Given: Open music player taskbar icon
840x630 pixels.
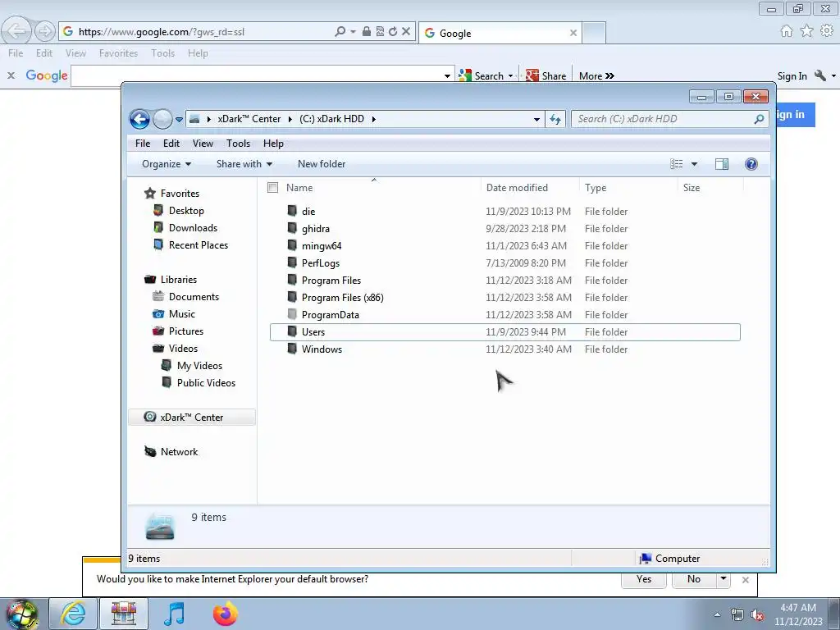Looking at the screenshot, I should click(174, 614).
